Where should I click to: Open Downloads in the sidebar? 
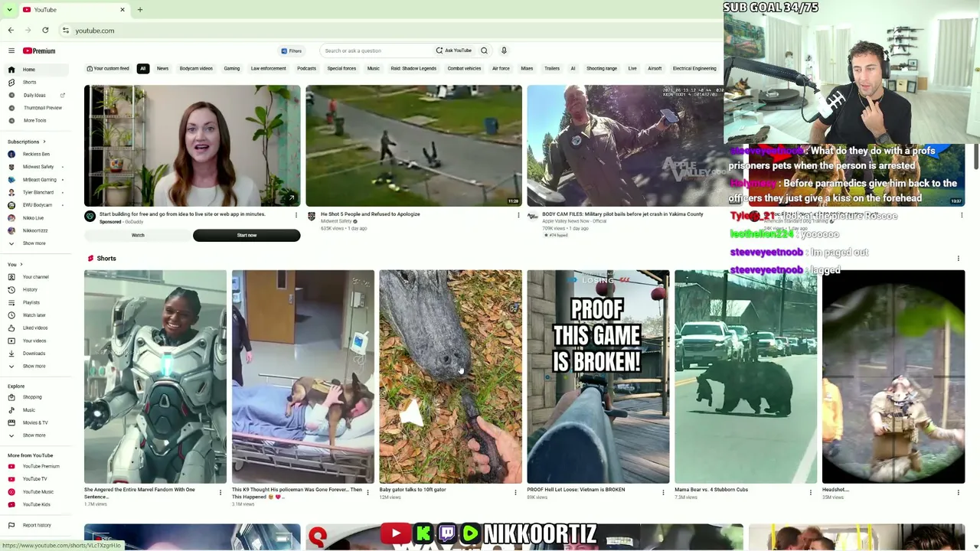click(x=34, y=354)
